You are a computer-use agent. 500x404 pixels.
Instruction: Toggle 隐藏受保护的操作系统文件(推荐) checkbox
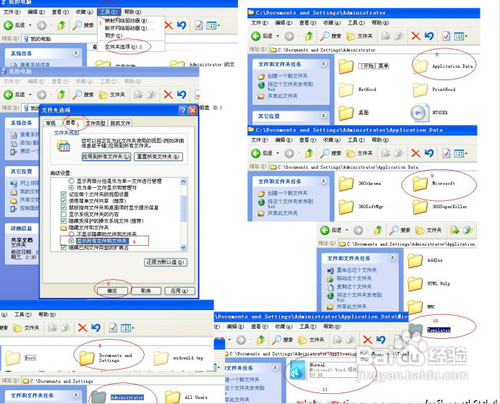pyautogui.click(x=64, y=221)
